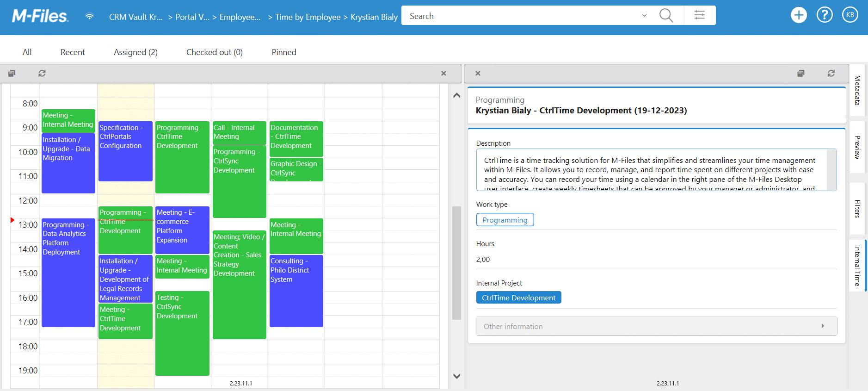Image resolution: width=868 pixels, height=391 pixels.
Task: Refresh the calendar pane
Action: 42,73
